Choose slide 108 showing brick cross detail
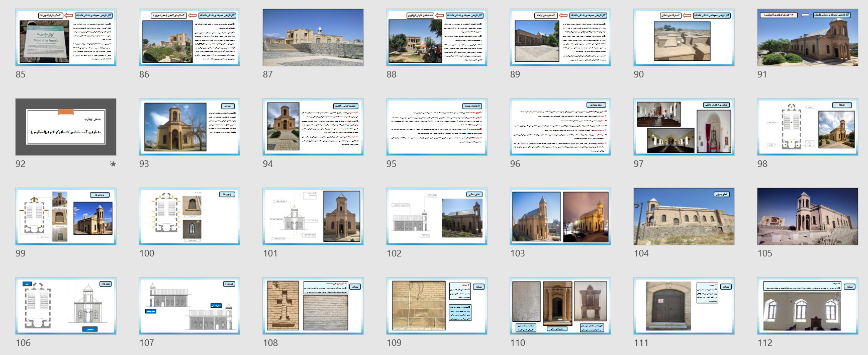Screen dimensions: 868x355 coord(313,306)
